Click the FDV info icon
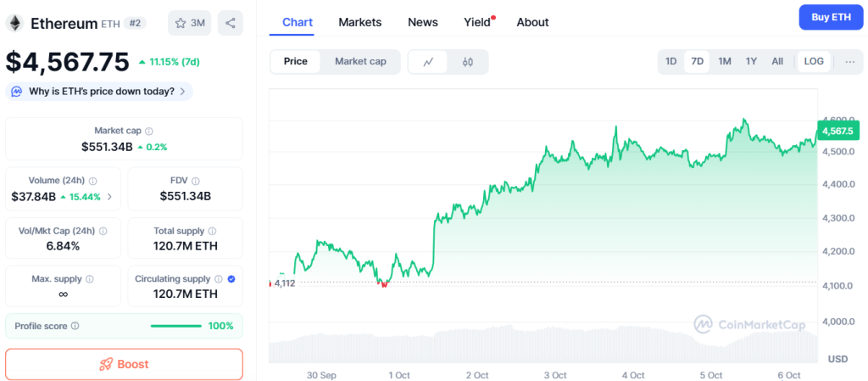Image resolution: width=868 pixels, height=381 pixels. point(196,181)
